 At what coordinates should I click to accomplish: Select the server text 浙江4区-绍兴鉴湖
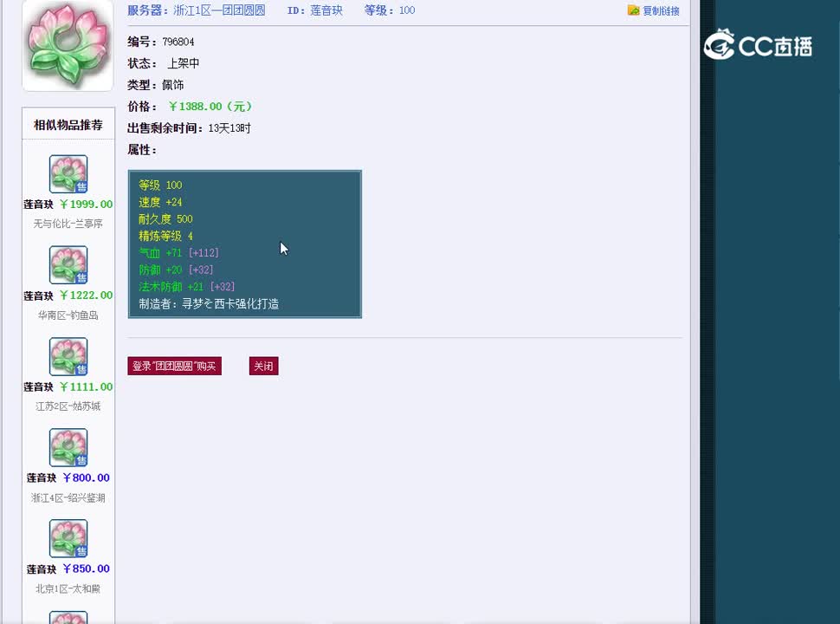[x=68, y=498]
